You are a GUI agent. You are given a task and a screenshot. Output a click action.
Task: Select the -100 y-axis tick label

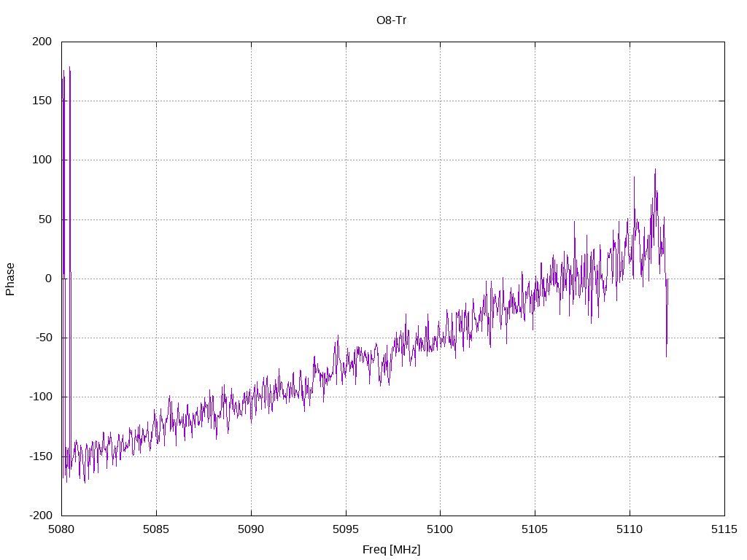[41, 397]
